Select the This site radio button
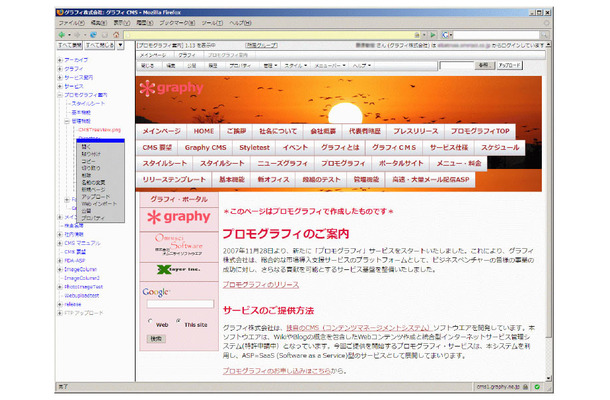Screen dimensions: 610x400 (x=179, y=321)
